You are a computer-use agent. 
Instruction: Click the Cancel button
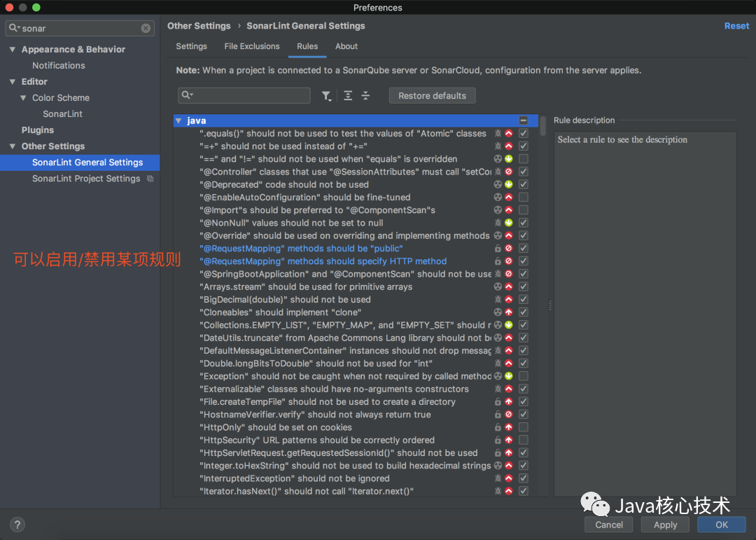point(609,525)
